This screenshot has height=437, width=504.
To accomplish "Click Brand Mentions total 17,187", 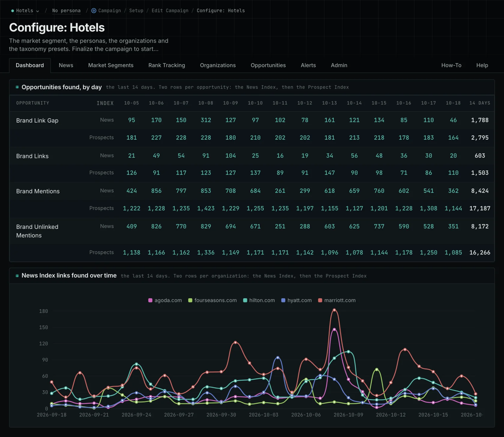I will point(480,208).
